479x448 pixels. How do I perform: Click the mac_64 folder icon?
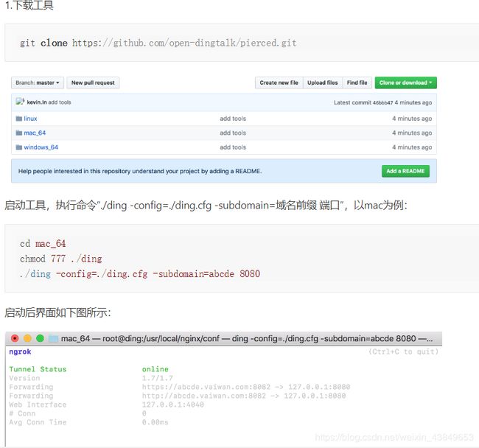19,133
